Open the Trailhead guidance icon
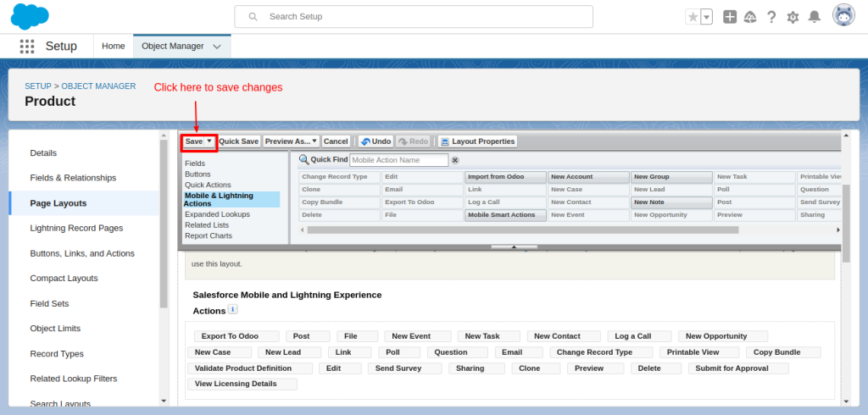Viewport: 868px width, 415px height. coord(750,17)
